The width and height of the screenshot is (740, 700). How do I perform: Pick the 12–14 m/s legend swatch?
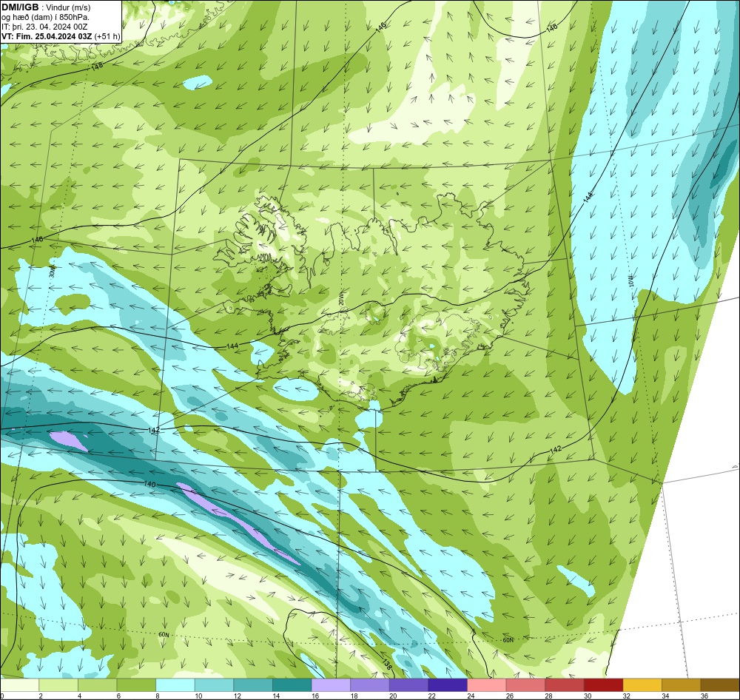pos(253,685)
